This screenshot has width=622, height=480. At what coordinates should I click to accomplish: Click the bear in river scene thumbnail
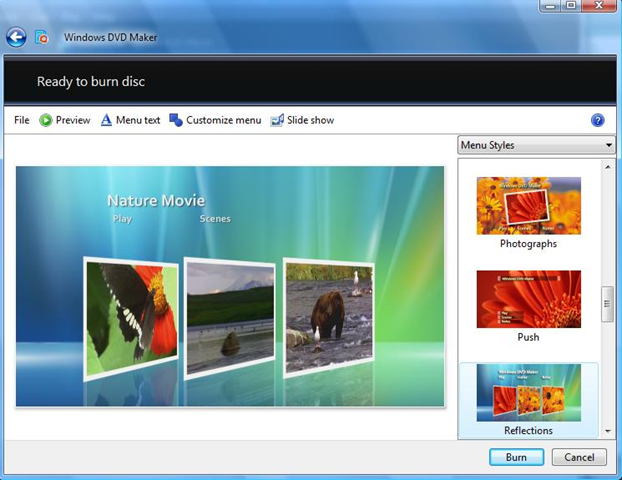click(x=329, y=318)
